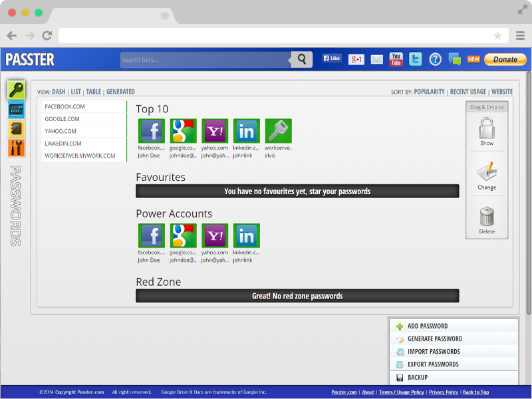
Task: Open the Privacy Policy footer link
Action: [x=444, y=392]
